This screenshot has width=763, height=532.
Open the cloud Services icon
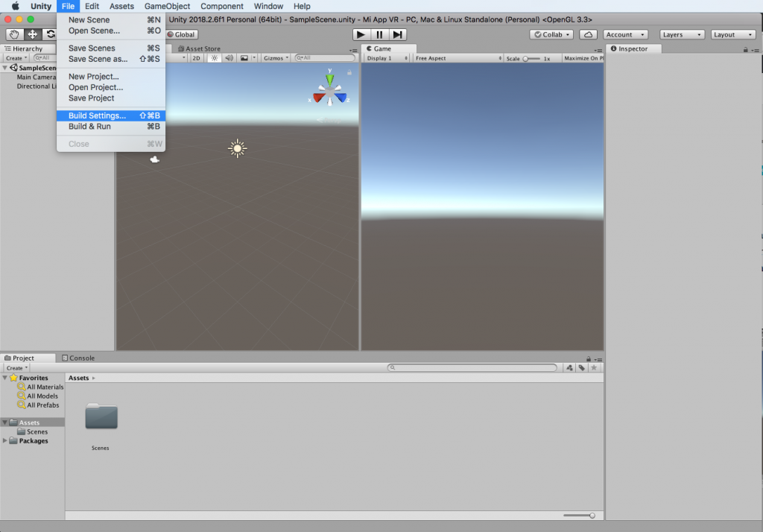(x=589, y=34)
